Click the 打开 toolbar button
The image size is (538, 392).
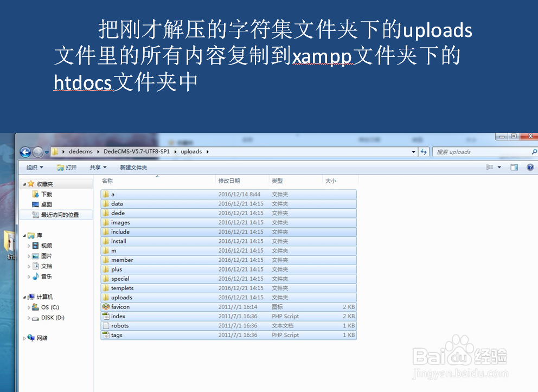point(67,168)
